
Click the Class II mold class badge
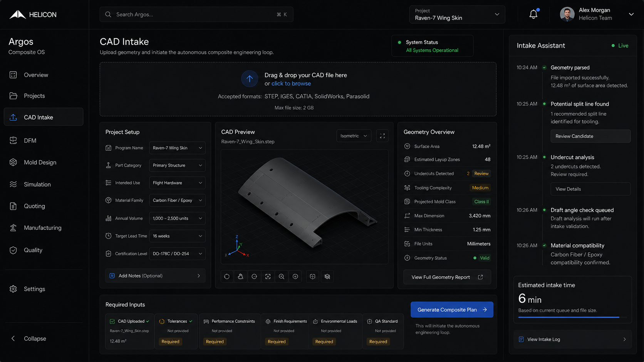(x=481, y=202)
